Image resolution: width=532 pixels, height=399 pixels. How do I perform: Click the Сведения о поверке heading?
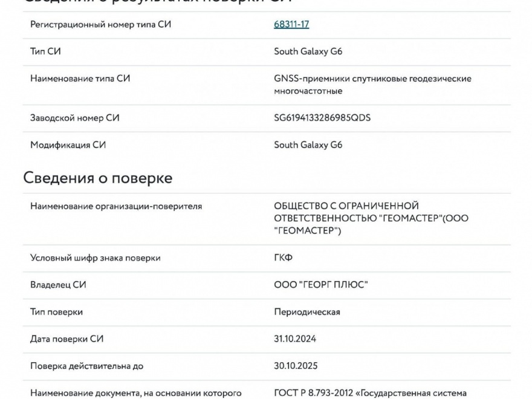click(98, 178)
